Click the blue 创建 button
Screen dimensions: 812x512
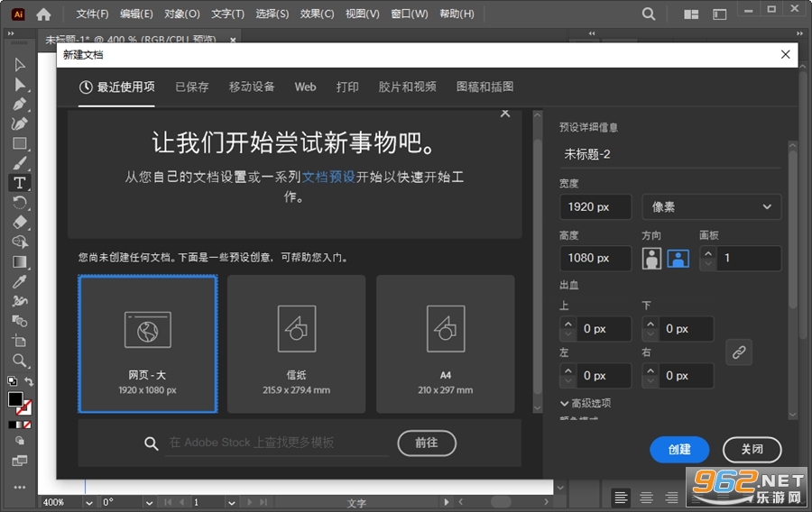[679, 450]
